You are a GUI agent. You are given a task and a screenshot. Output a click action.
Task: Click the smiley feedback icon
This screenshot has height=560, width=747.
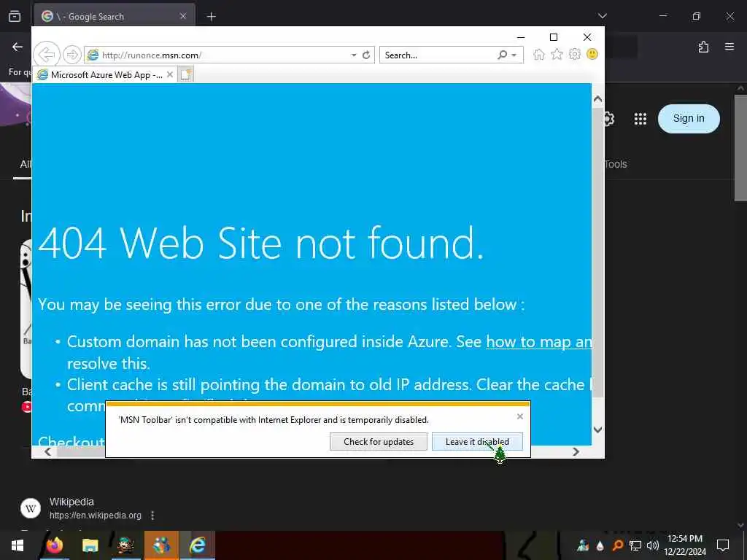pyautogui.click(x=592, y=54)
